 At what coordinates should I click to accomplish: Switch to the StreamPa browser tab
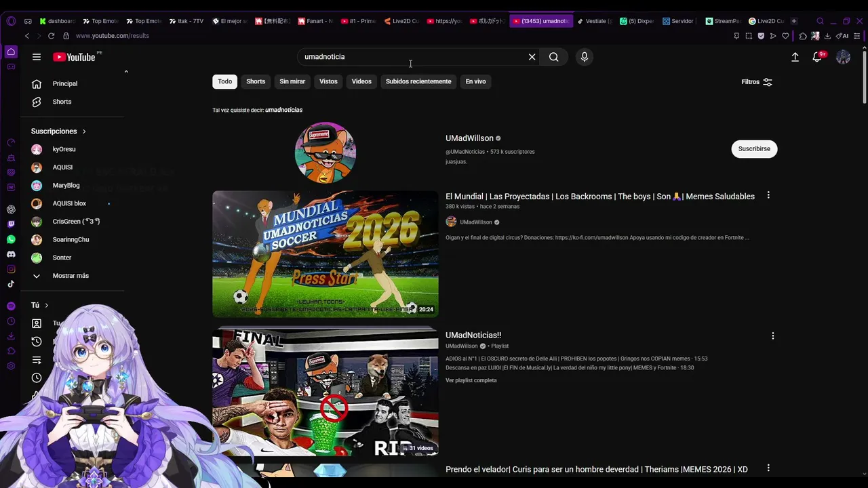click(723, 21)
